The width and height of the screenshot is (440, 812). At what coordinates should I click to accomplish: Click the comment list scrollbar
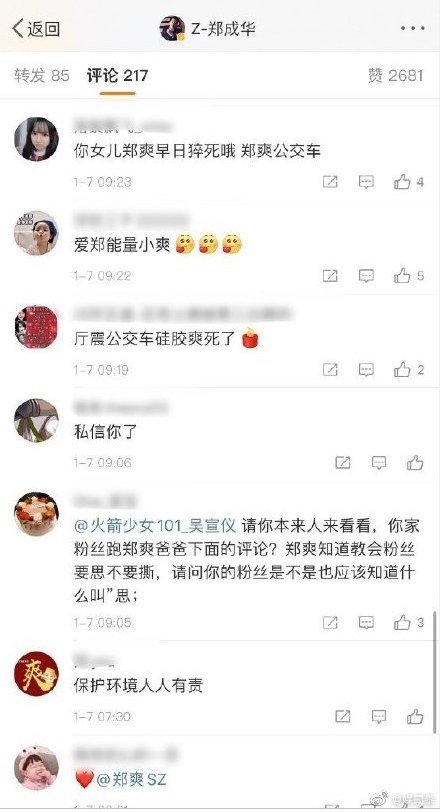pyautogui.click(x=434, y=672)
